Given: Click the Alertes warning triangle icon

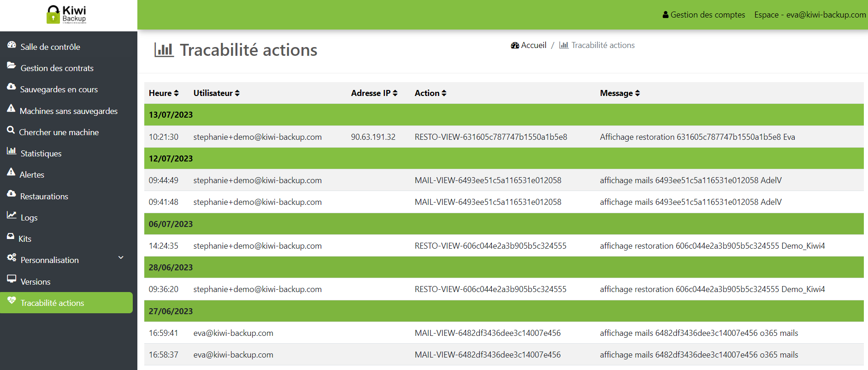Looking at the screenshot, I should (11, 173).
